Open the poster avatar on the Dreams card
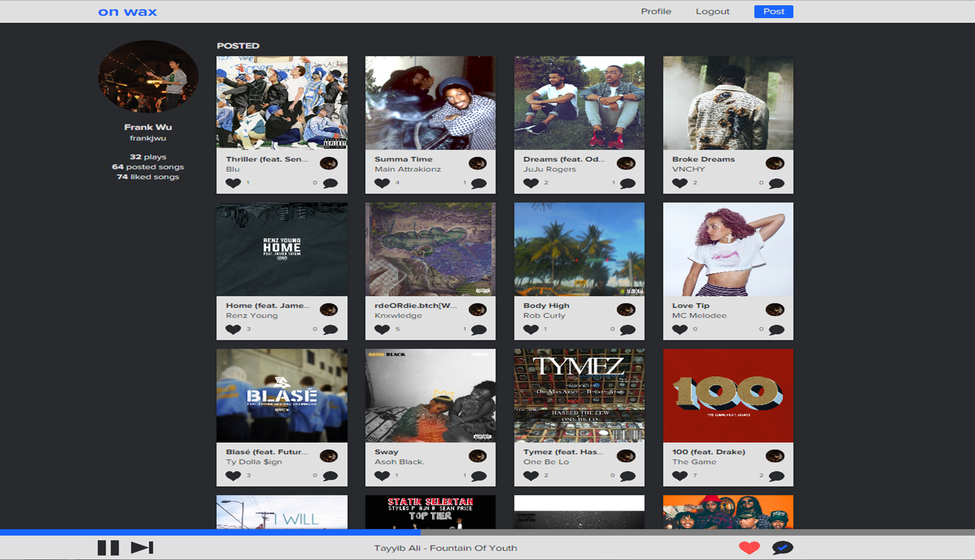 (x=626, y=163)
